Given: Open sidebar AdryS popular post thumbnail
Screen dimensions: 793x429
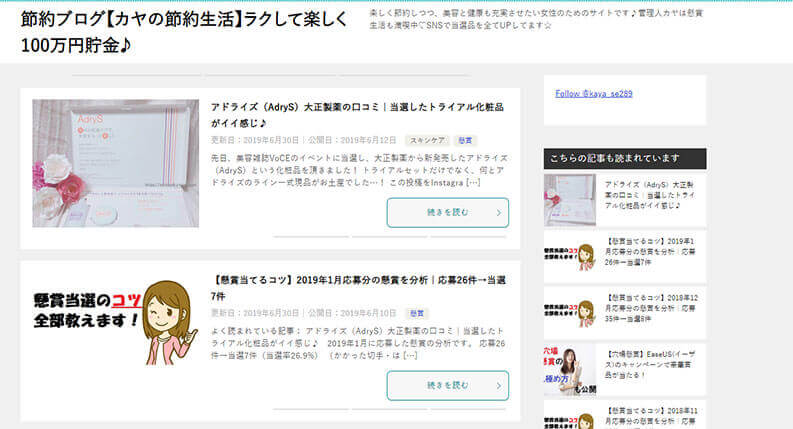Looking at the screenshot, I should tap(570, 200).
